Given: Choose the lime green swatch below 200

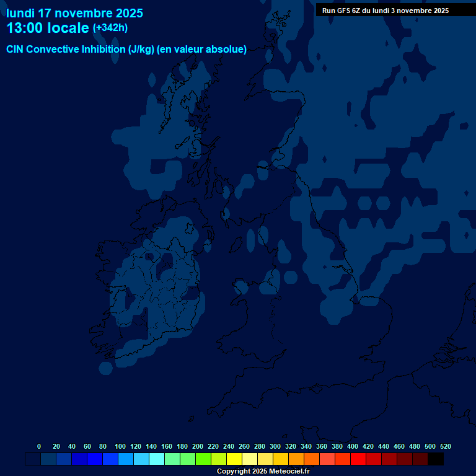Looking at the screenshot, I should [x=203, y=459].
